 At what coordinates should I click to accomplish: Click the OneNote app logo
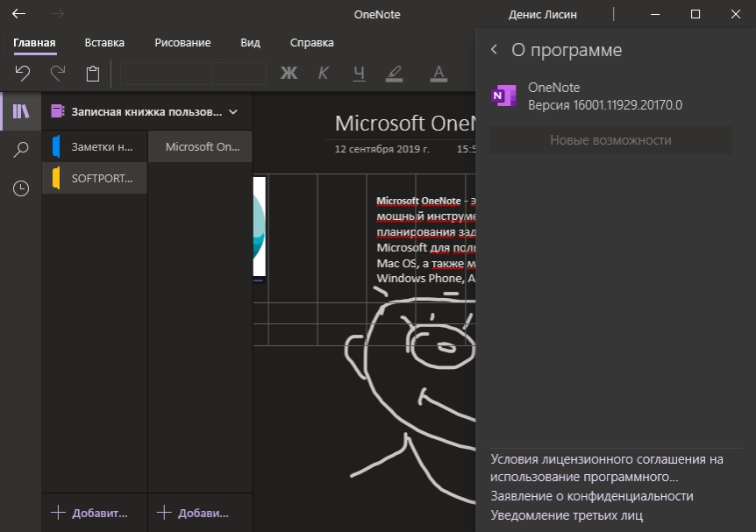coord(503,96)
